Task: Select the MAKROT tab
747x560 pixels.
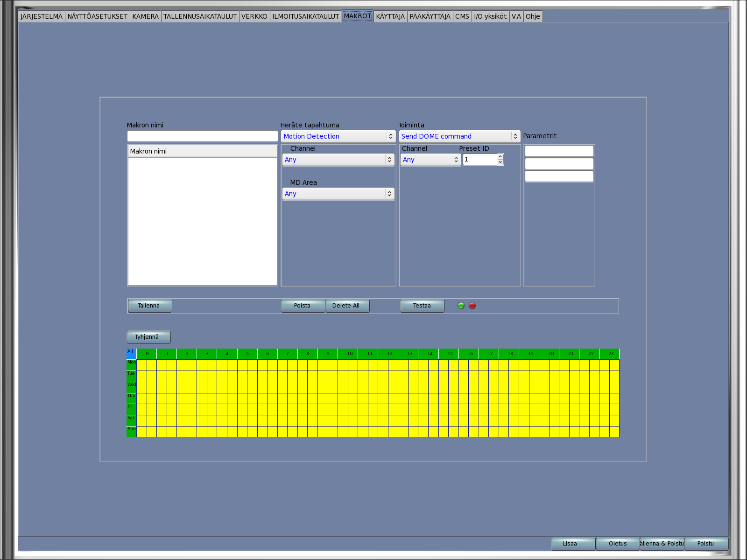Action: click(358, 16)
